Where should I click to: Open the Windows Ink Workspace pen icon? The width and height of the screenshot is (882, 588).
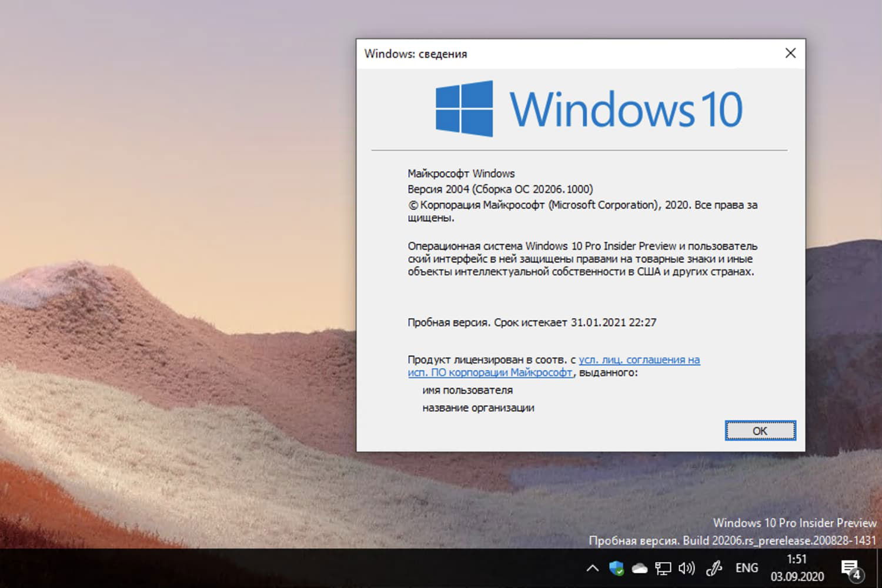coord(713,567)
